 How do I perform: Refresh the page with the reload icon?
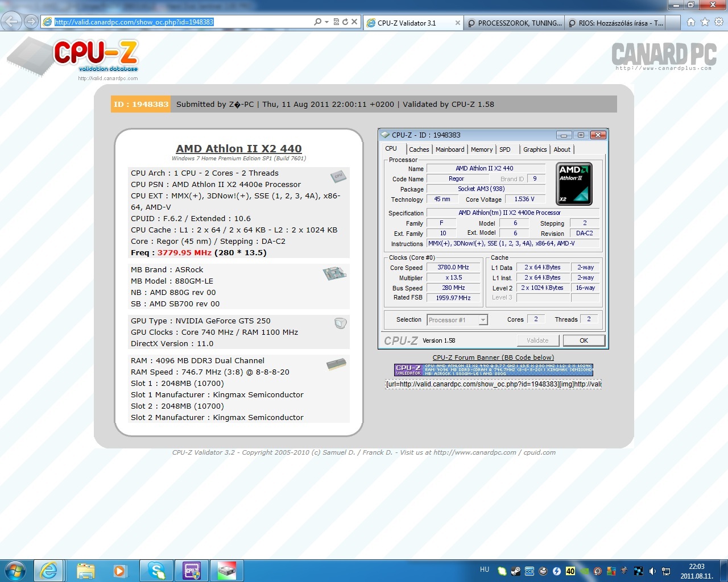coord(345,22)
